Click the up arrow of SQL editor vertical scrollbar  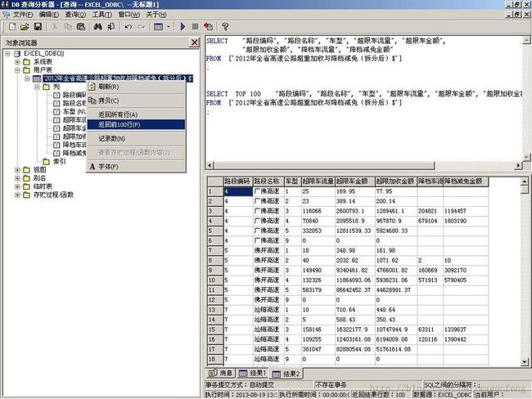pos(526,40)
